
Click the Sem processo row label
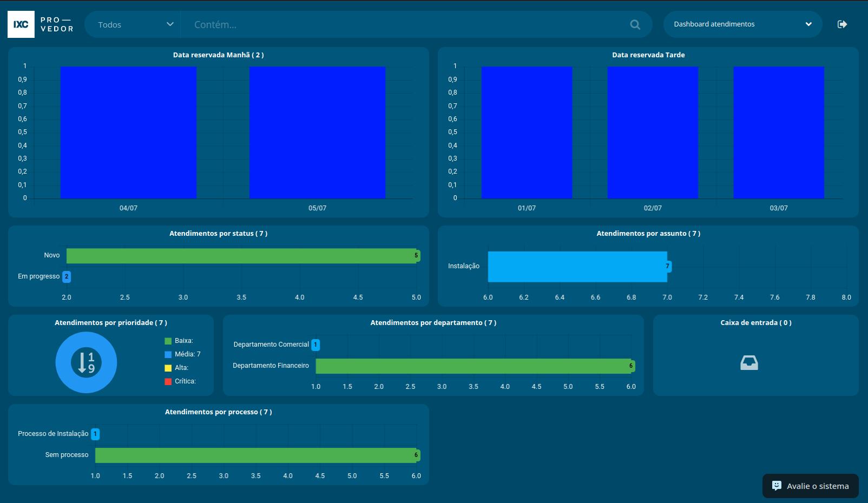pyautogui.click(x=67, y=455)
